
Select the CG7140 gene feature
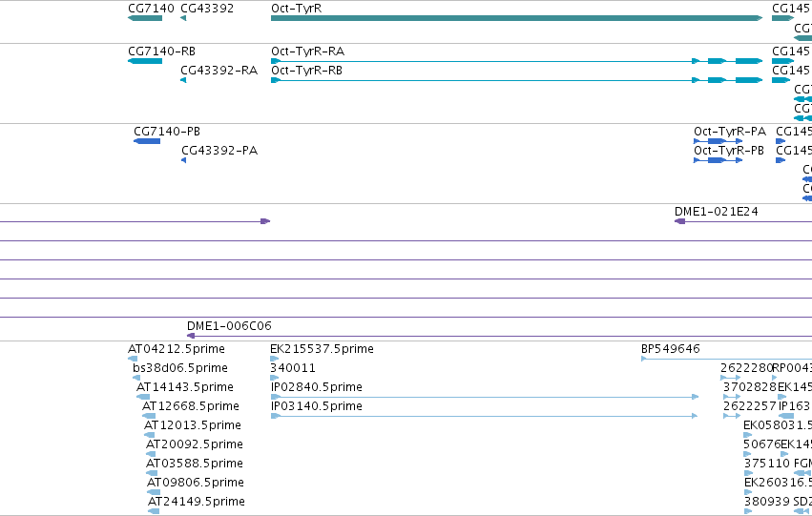[145, 18]
